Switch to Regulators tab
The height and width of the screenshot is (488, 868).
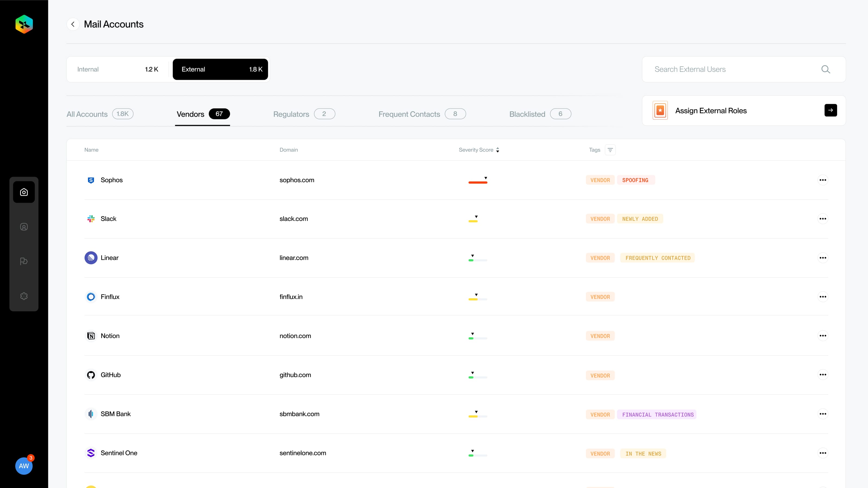pos(304,114)
